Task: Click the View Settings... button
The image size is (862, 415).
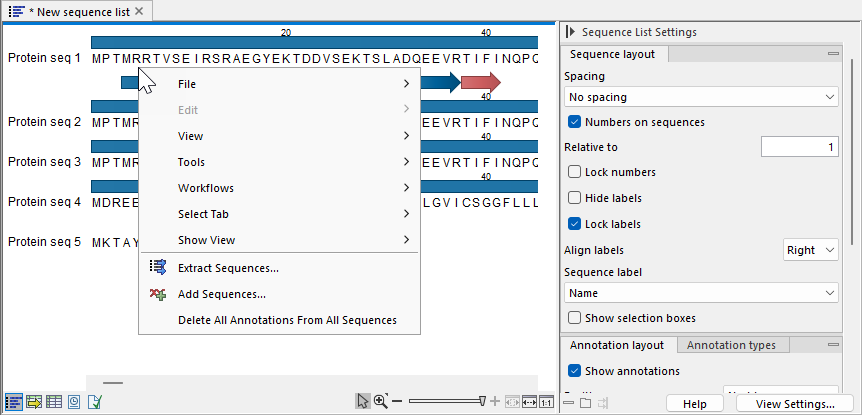Action: coord(796,404)
